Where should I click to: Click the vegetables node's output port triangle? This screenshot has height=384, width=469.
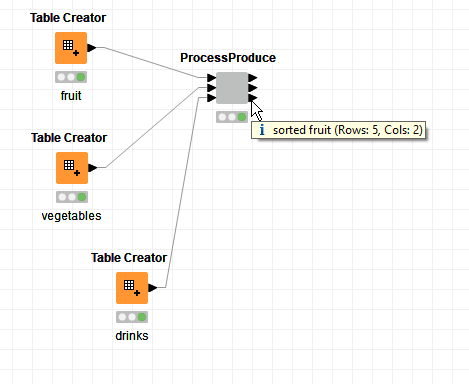[93, 168]
